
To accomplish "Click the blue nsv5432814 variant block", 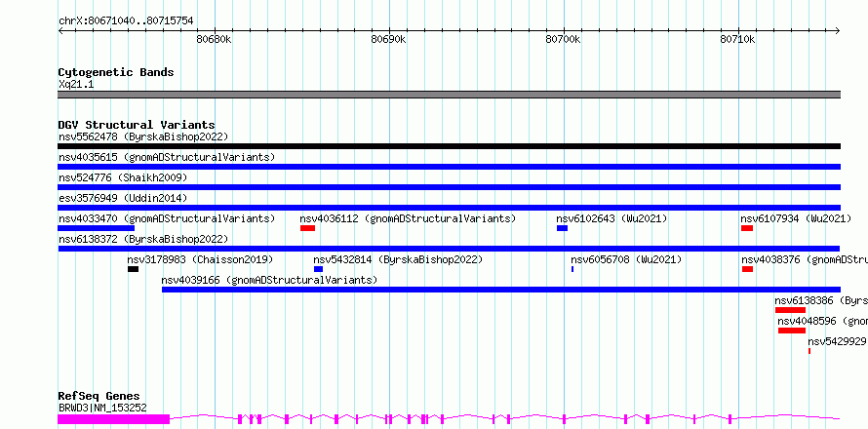I will [x=318, y=269].
